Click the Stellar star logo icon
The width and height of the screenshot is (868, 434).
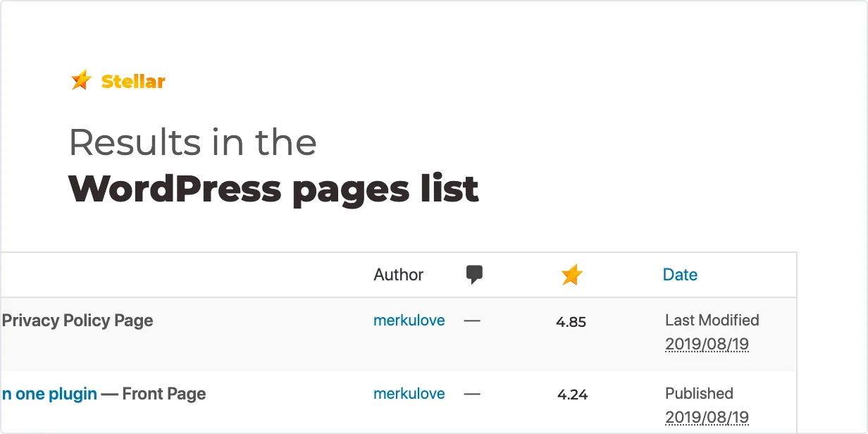coord(82,80)
